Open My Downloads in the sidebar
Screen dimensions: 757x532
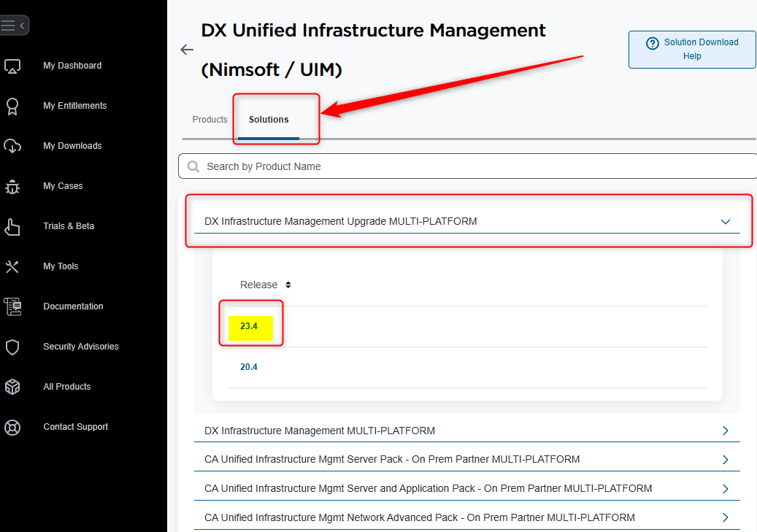point(72,146)
